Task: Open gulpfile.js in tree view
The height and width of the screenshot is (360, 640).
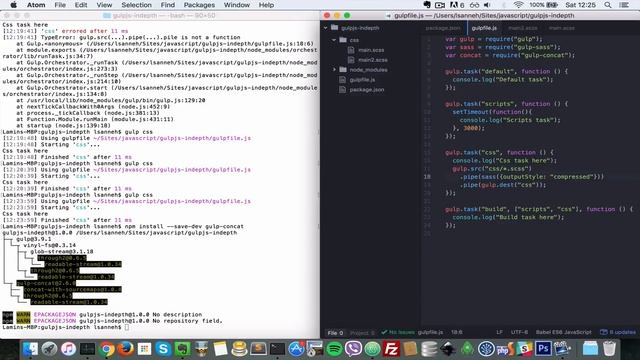Action: click(362, 80)
